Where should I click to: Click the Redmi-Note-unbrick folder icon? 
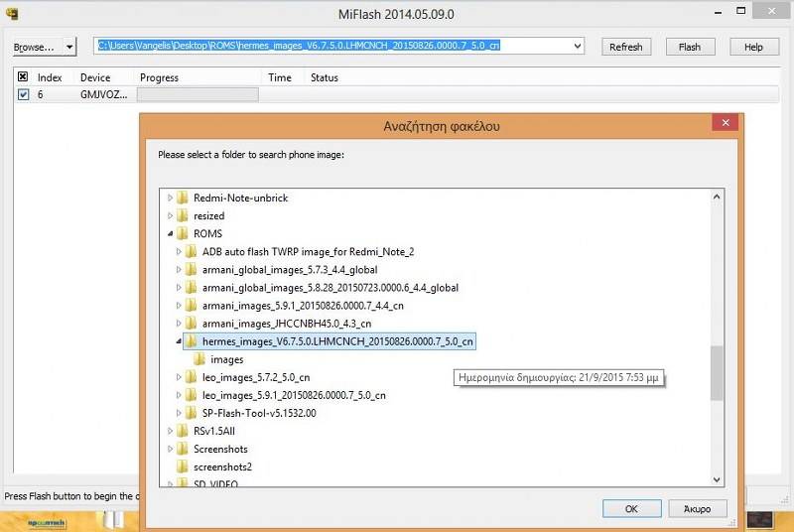[183, 198]
